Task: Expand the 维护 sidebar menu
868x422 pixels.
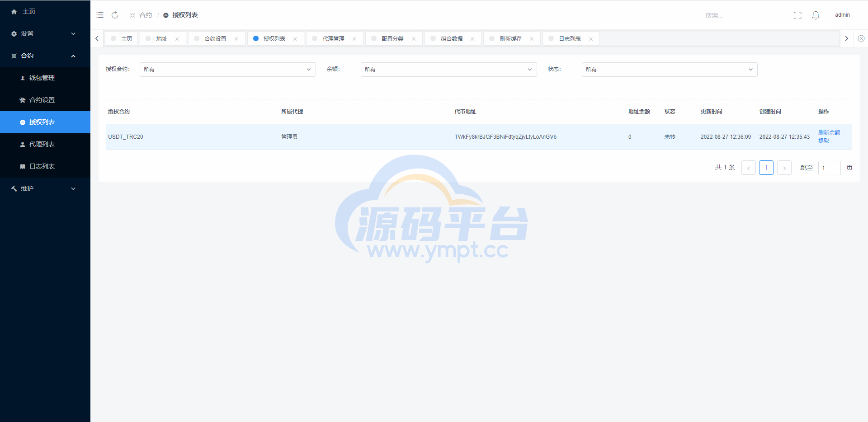Action: coord(45,188)
